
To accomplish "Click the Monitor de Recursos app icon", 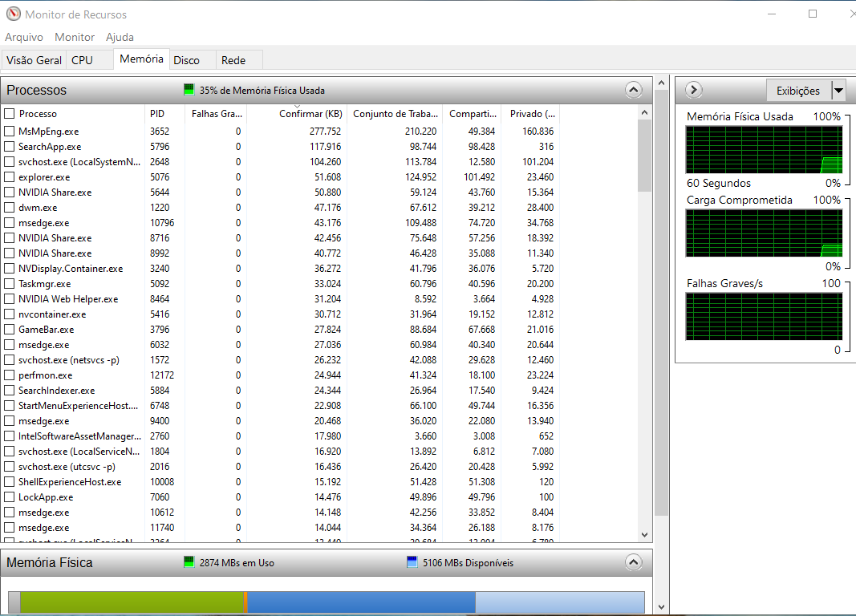I will pyautogui.click(x=13, y=14).
